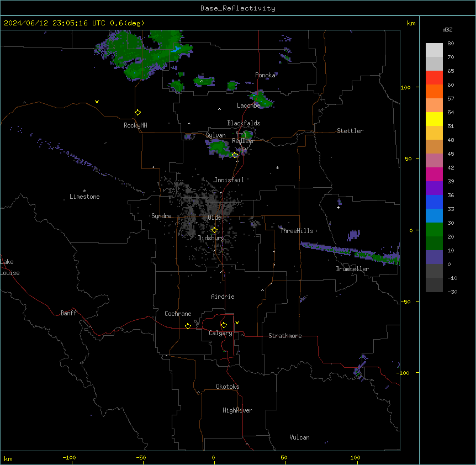
Task: Click the Vulcan label
Action: pos(300,437)
